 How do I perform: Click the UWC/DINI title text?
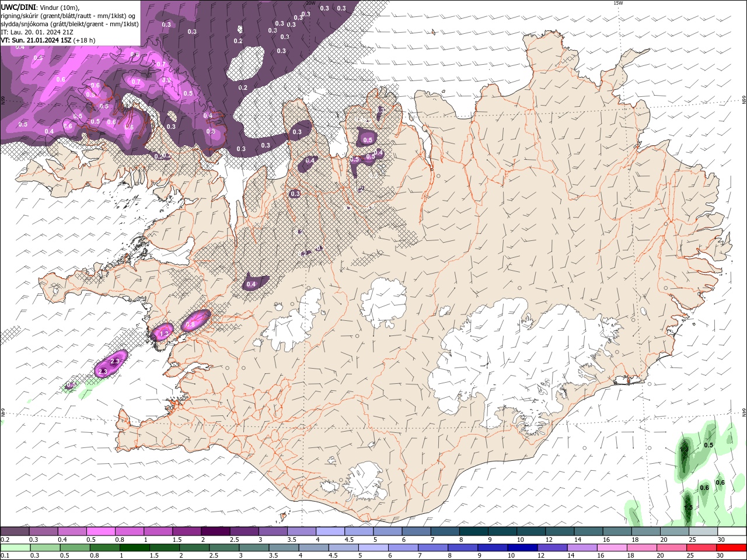tap(18, 6)
